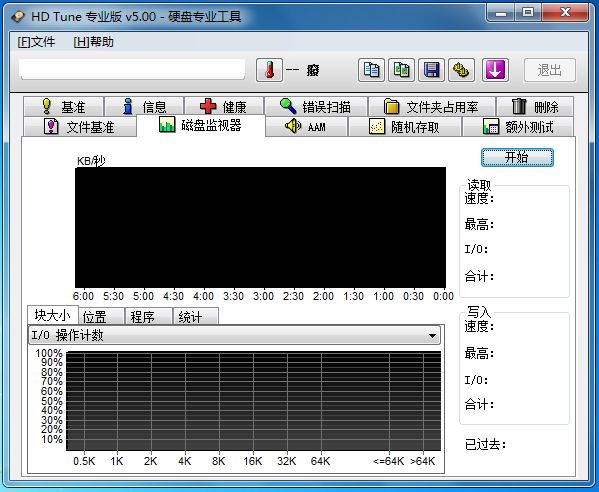The width and height of the screenshot is (599, 492).
Task: Open the [F]文件 menu
Action: pyautogui.click(x=36, y=42)
